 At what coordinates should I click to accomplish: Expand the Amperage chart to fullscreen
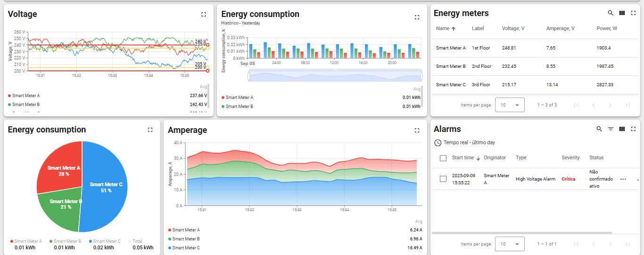[x=417, y=131]
